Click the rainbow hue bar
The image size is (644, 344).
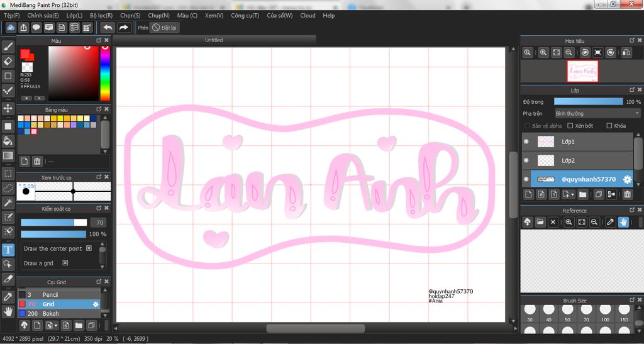click(105, 73)
